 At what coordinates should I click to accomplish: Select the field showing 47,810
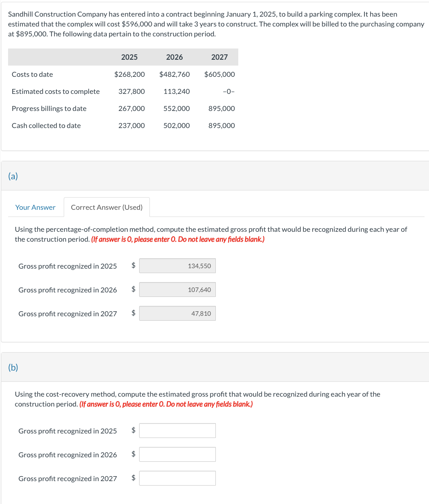pyautogui.click(x=177, y=313)
